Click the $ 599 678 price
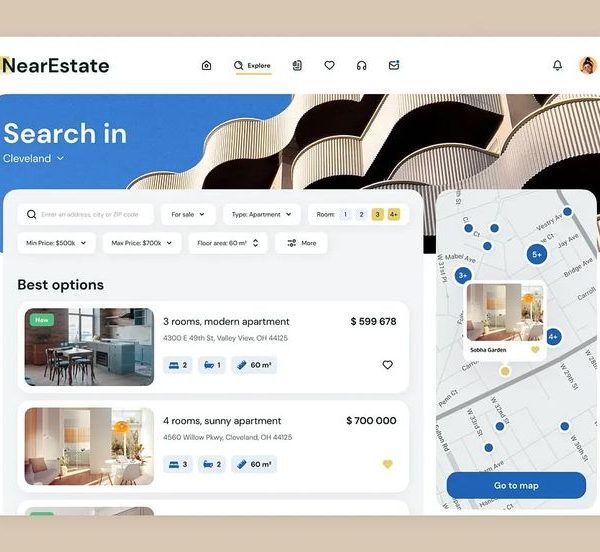Image resolution: width=600 pixels, height=552 pixels. point(373,321)
